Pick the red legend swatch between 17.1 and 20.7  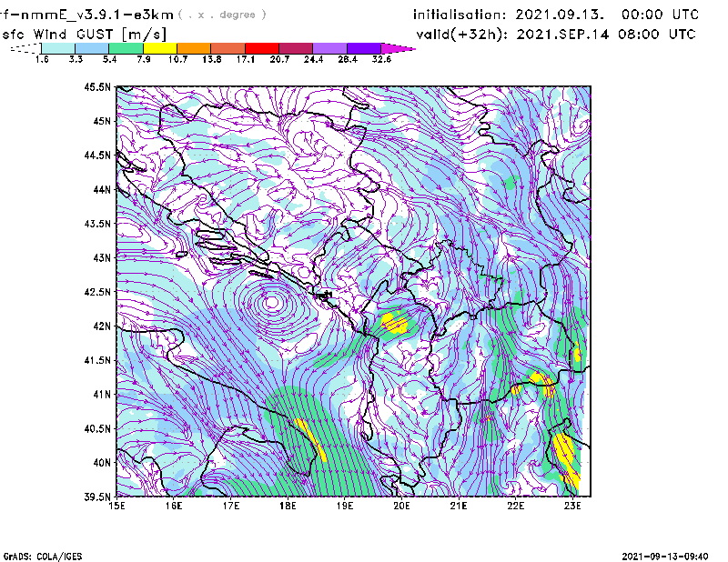point(262,48)
